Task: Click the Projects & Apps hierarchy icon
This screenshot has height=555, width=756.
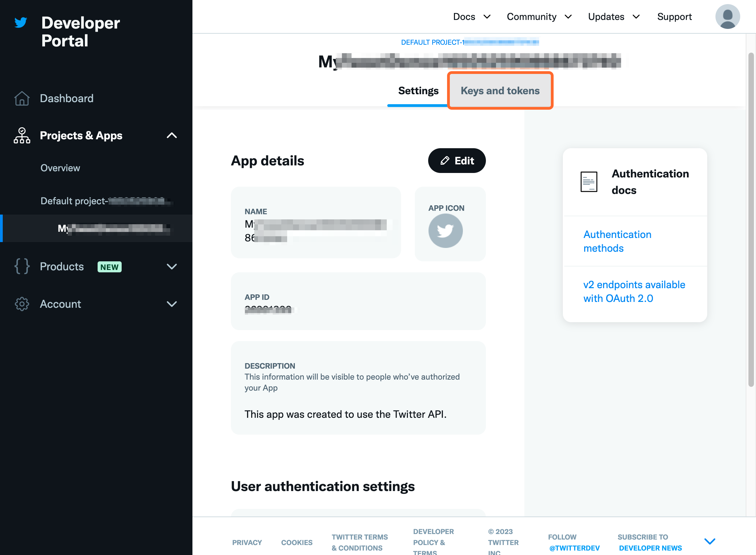Action: click(x=22, y=135)
